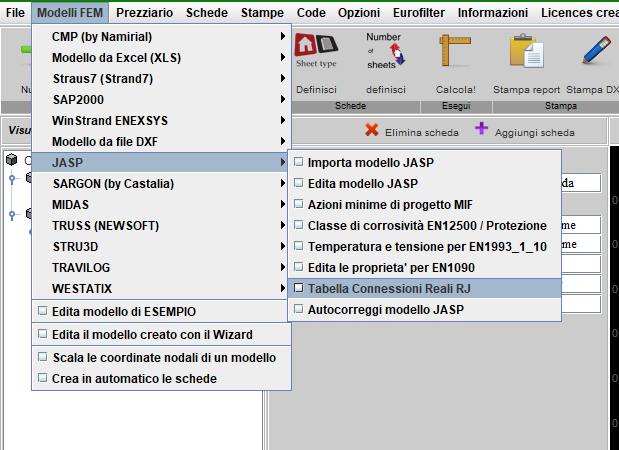Screen dimensions: 619x450
Task: Click the Elimina scheda button label
Action: 422,133
